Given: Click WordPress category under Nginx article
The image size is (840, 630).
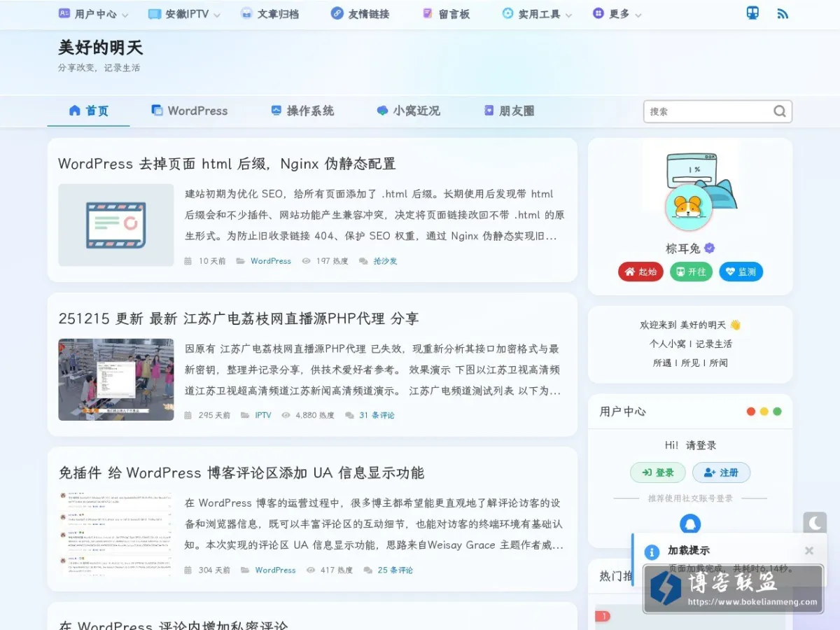Looking at the screenshot, I should pos(271,261).
